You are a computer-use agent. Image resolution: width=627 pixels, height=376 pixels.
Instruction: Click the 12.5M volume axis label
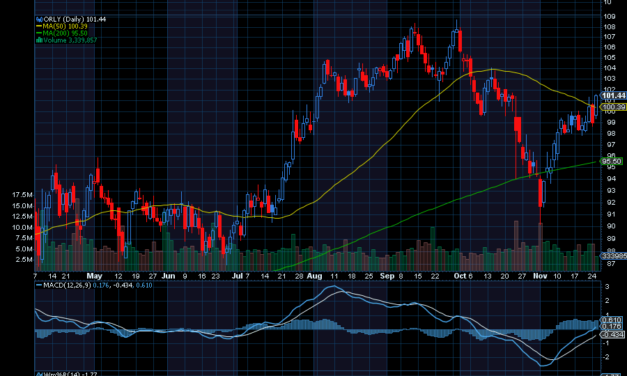pyautogui.click(x=22, y=216)
